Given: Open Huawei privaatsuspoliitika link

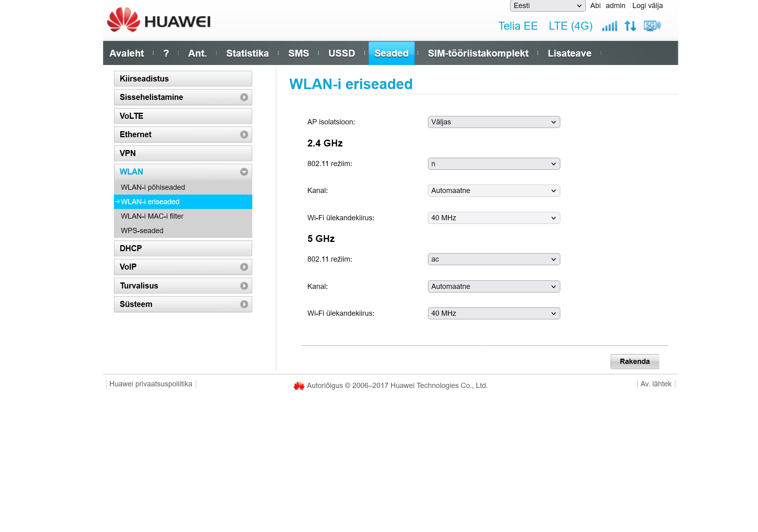Looking at the screenshot, I should coord(151,384).
